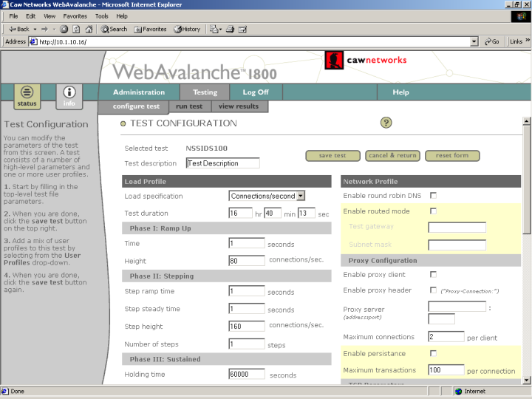
Task: Click the IE icon in the title bar
Action: tap(4, 4)
